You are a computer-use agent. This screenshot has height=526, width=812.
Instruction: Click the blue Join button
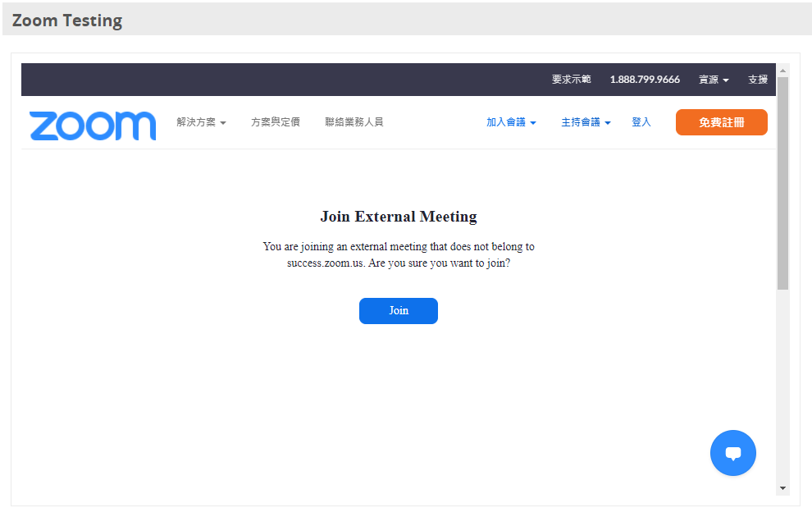click(x=399, y=311)
